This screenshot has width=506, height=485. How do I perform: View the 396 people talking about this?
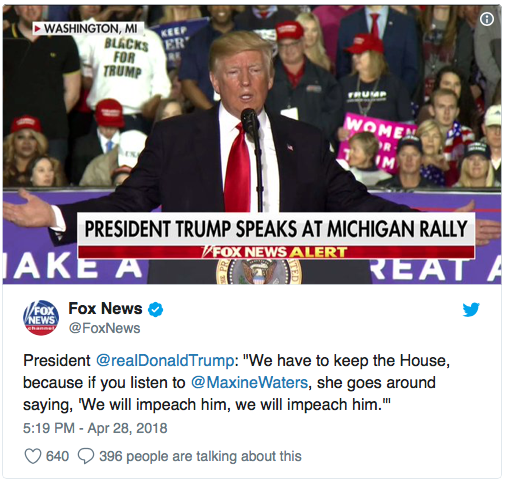tap(200, 456)
